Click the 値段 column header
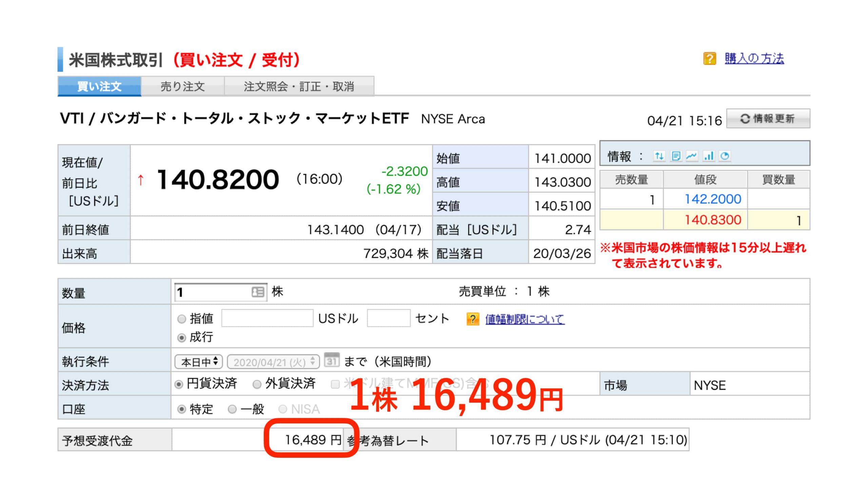Image resolution: width=868 pixels, height=484 pixels. (x=705, y=180)
